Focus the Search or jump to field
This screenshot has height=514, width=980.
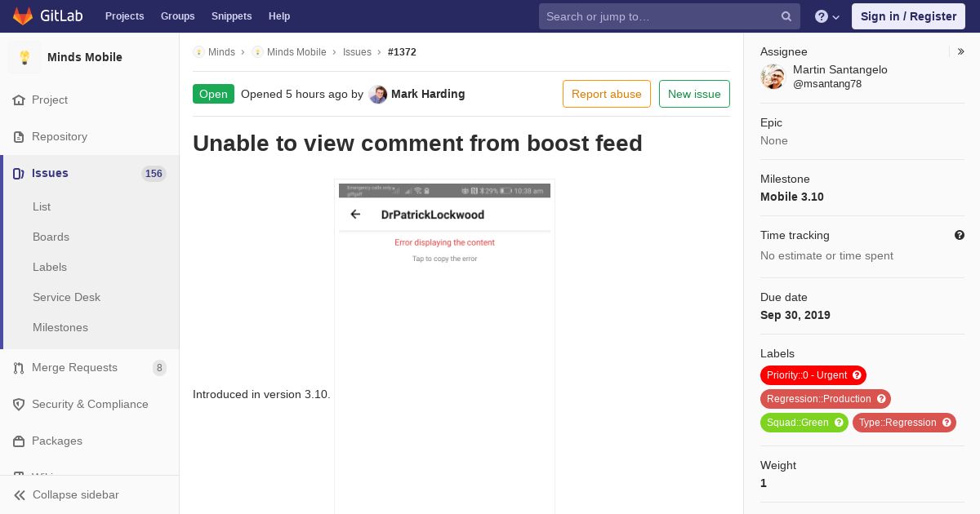click(x=670, y=16)
